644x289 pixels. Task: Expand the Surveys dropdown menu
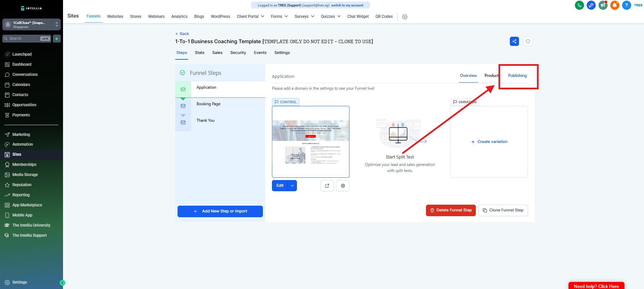304,17
